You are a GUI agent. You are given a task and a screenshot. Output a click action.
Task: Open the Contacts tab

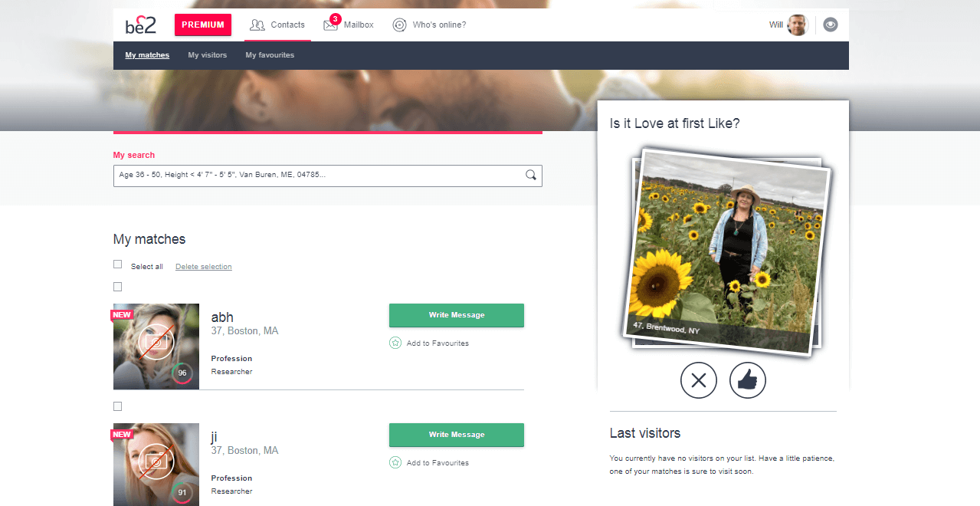tap(277, 25)
